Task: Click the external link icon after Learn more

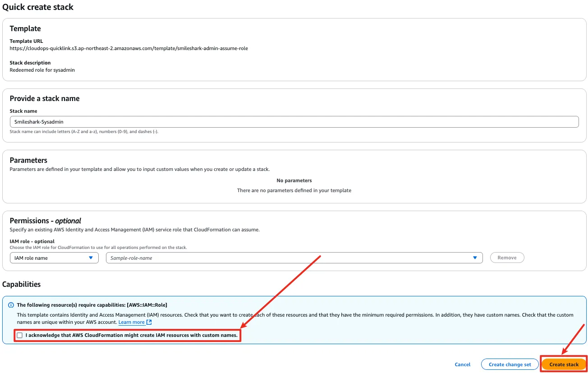Action: [x=149, y=322]
